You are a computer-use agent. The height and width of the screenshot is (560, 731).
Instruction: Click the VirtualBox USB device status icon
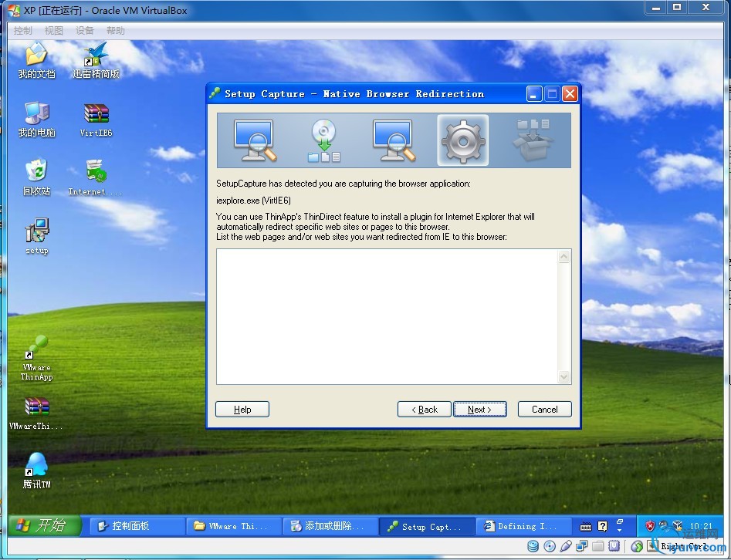click(x=566, y=546)
